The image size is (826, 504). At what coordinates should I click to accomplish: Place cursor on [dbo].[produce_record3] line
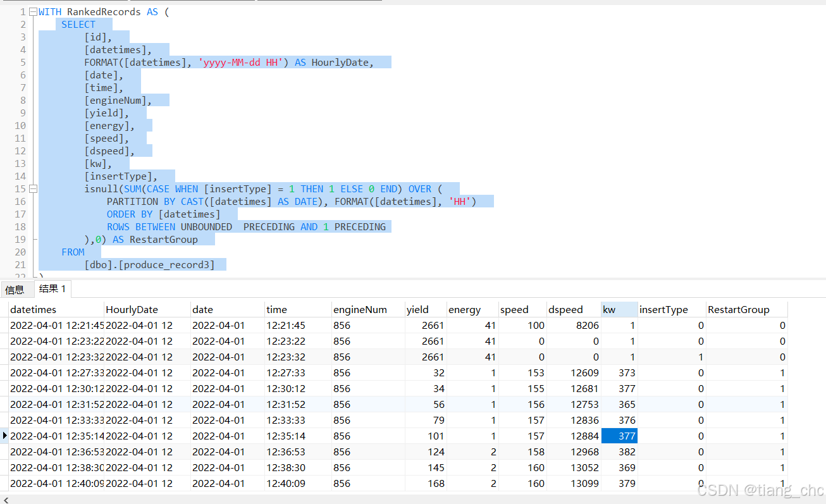pos(149,265)
